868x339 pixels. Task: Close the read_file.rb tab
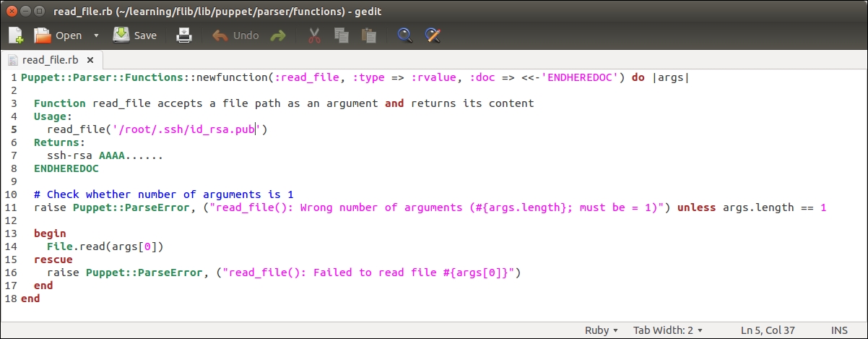[90, 59]
